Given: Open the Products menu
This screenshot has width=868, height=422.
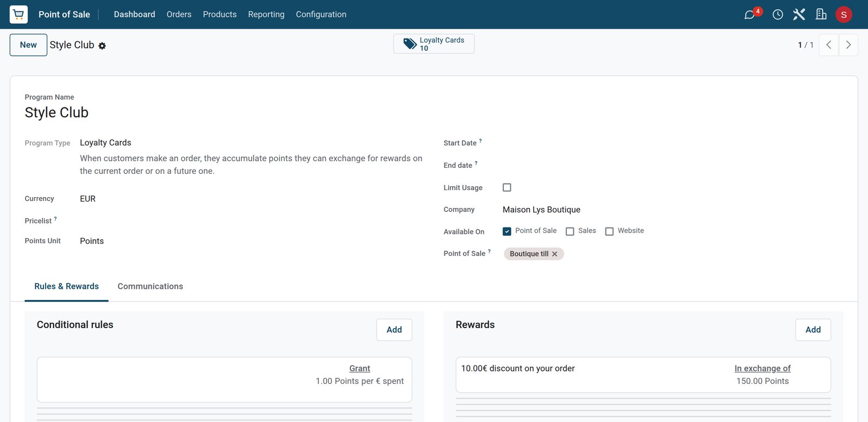Looking at the screenshot, I should (x=220, y=15).
